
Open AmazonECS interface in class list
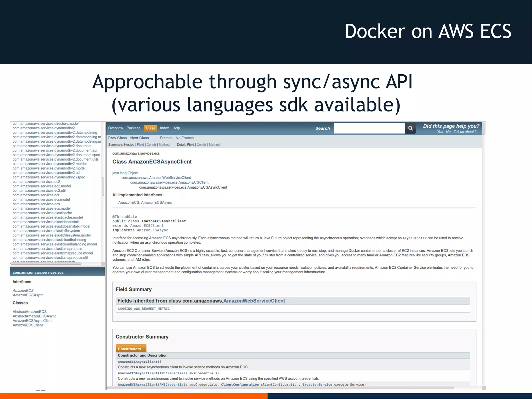click(x=23, y=290)
